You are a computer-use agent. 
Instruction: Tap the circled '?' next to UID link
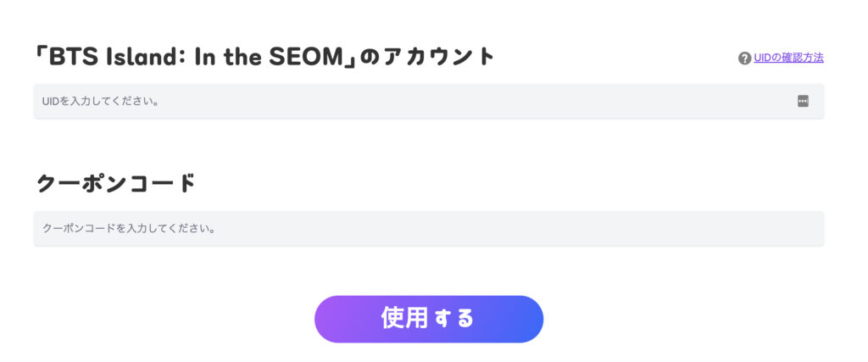point(744,58)
